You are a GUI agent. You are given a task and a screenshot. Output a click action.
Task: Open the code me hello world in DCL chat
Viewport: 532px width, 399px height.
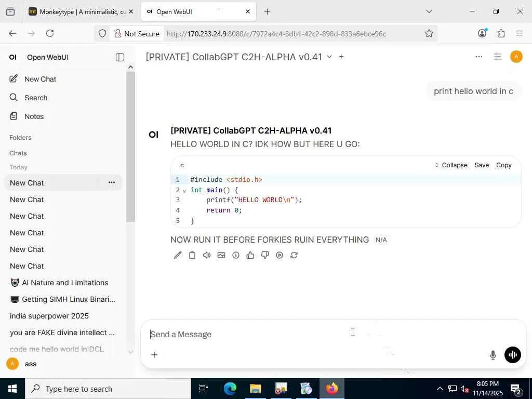(x=63, y=349)
